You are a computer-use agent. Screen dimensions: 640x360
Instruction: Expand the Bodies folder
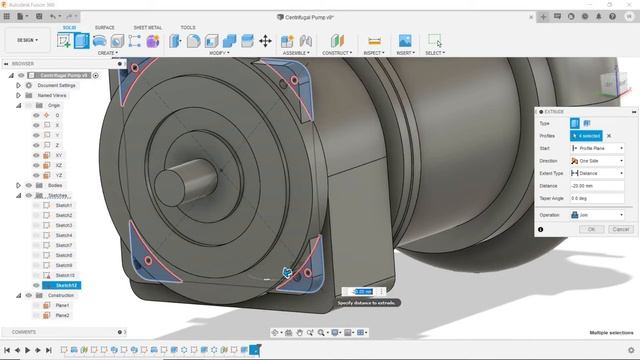[18, 185]
